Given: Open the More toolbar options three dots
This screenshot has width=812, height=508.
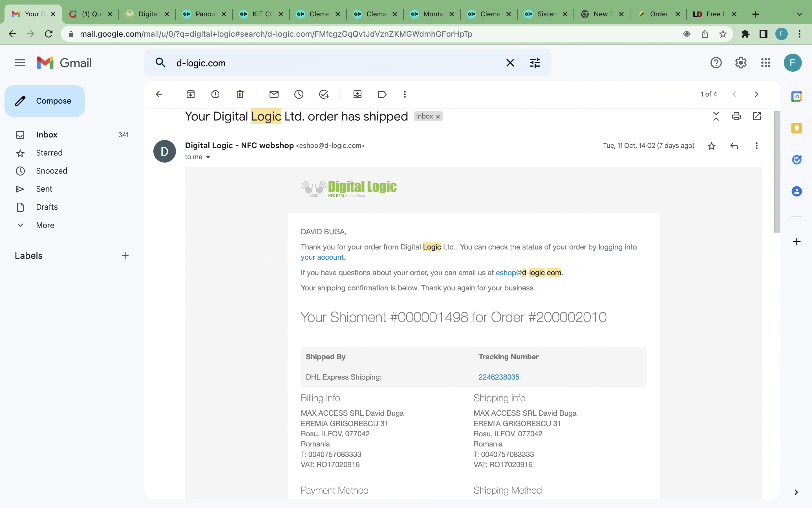Looking at the screenshot, I should click(405, 95).
